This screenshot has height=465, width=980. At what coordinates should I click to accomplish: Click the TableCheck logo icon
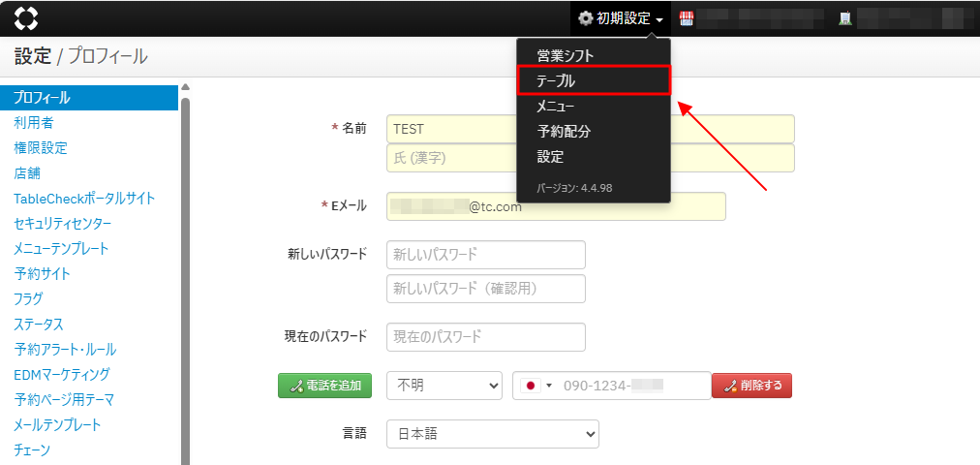coord(27,18)
